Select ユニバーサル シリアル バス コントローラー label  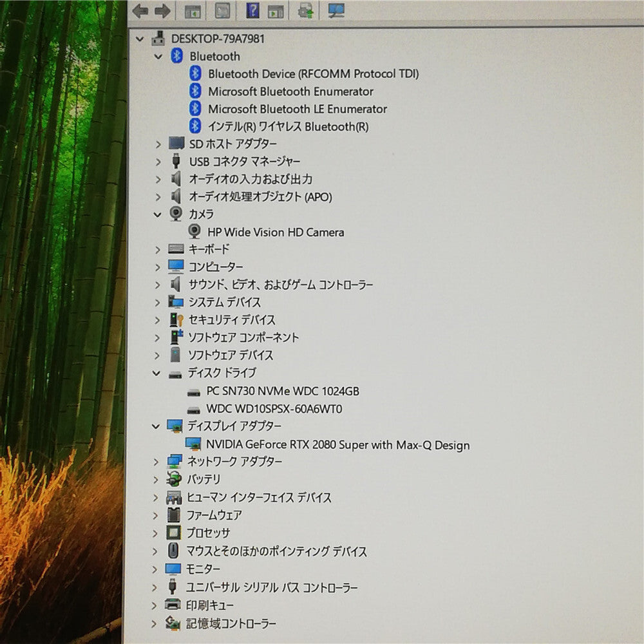coord(272,588)
